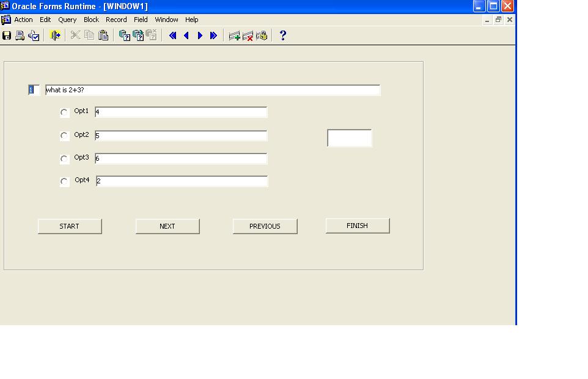The height and width of the screenshot is (379, 588).
Task: Click the Execute Query icon
Action: tap(138, 35)
